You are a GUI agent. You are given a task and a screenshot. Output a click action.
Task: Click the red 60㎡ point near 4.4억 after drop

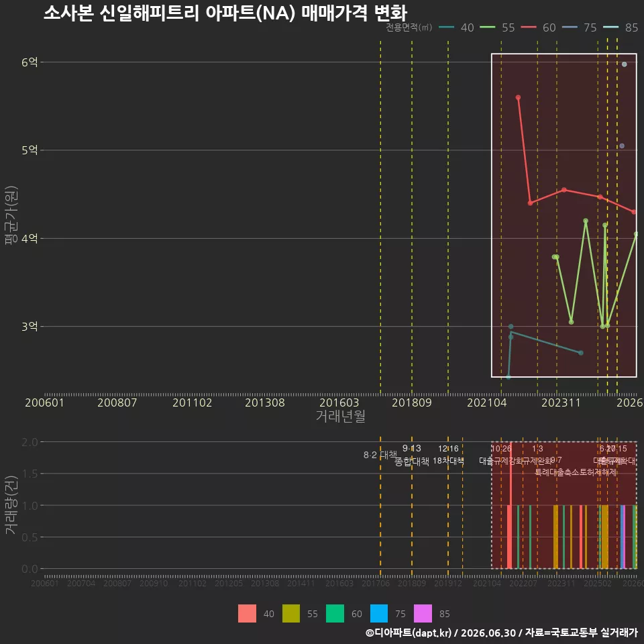530,203
